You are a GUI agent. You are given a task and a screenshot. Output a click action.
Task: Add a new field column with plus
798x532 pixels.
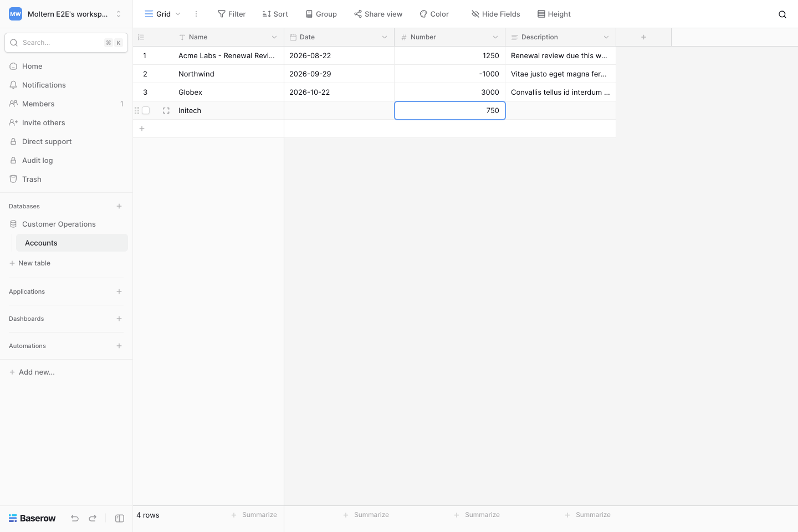pyautogui.click(x=643, y=37)
